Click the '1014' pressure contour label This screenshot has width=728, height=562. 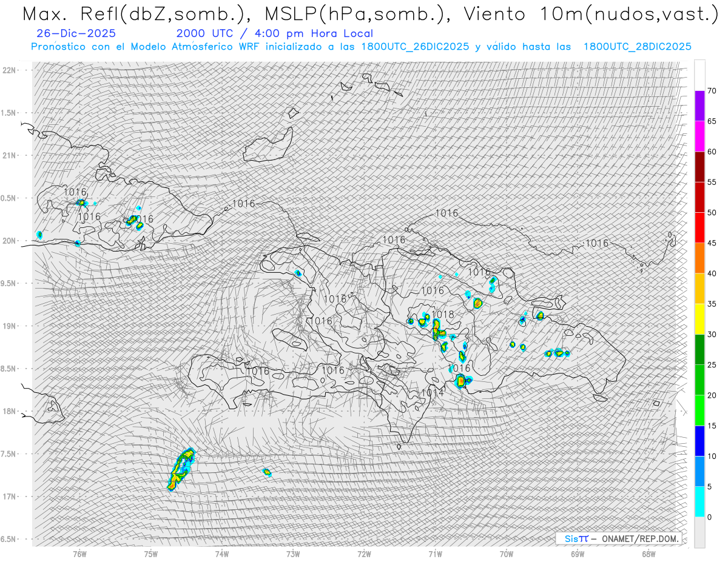pos(432,393)
